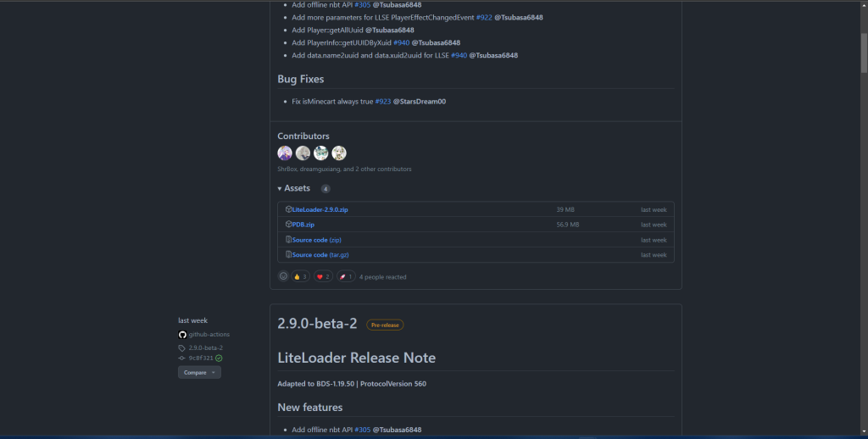The image size is (868, 439).
Task: Add a thumbs-up reaction (3)
Action: click(301, 276)
